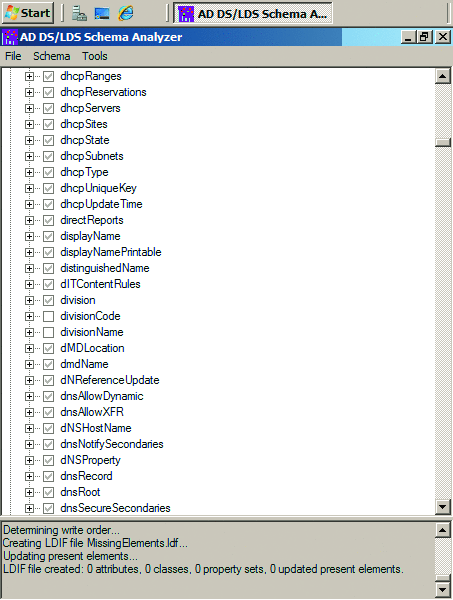
Task: Click the tree view scroll down arrow
Action: click(x=443, y=507)
